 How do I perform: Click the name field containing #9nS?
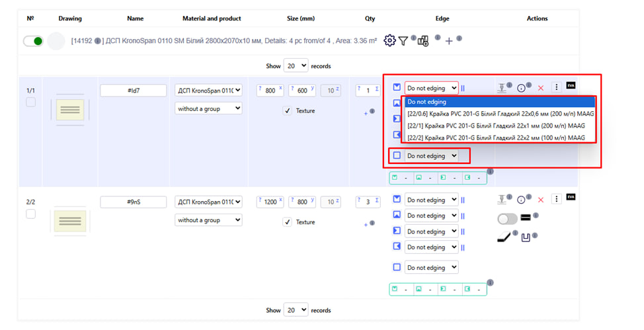click(x=133, y=202)
